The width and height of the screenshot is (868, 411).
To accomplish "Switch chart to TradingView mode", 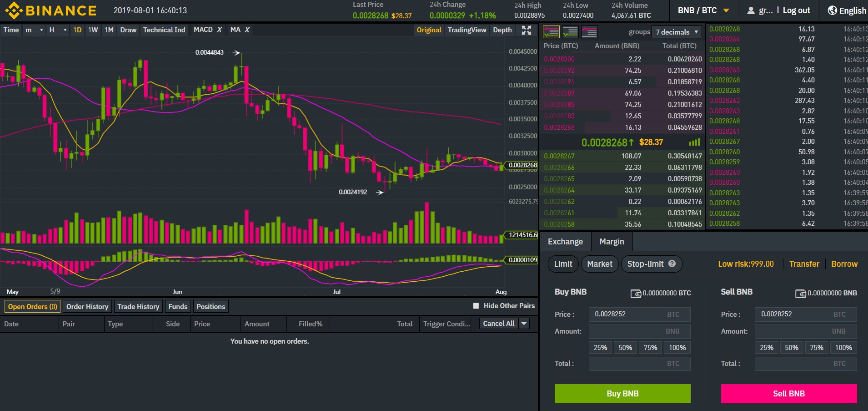I will click(467, 30).
